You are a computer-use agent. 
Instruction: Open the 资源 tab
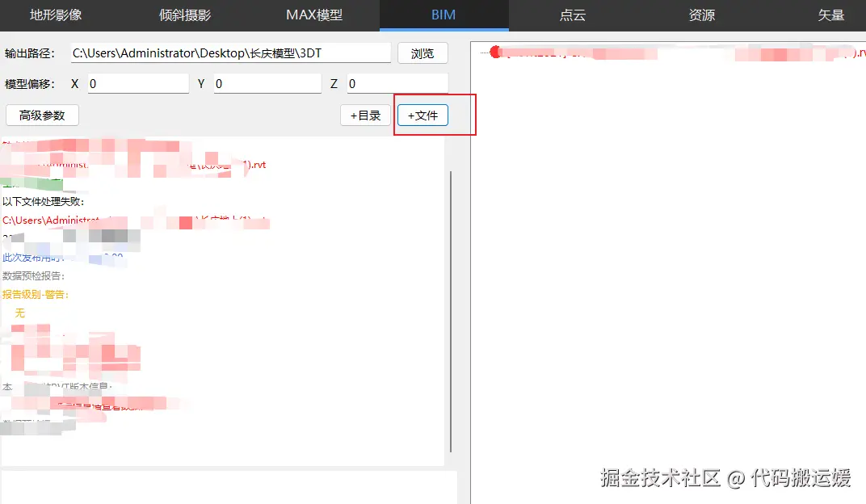tap(702, 15)
